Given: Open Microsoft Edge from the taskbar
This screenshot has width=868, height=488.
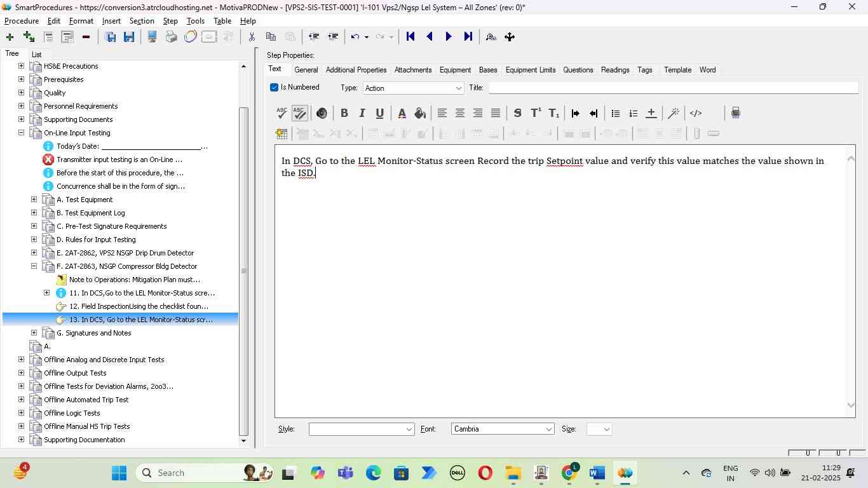Looking at the screenshot, I should pyautogui.click(x=373, y=473).
